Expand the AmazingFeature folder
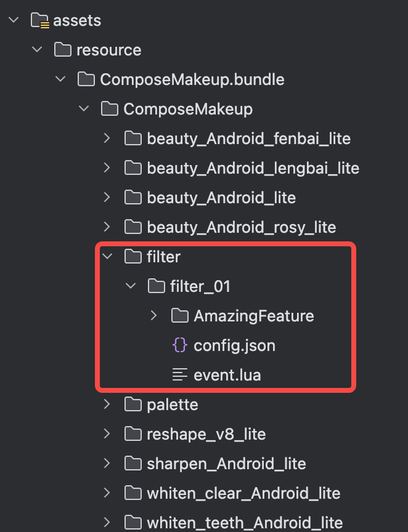Screen dimensions: 408x532 [154, 316]
